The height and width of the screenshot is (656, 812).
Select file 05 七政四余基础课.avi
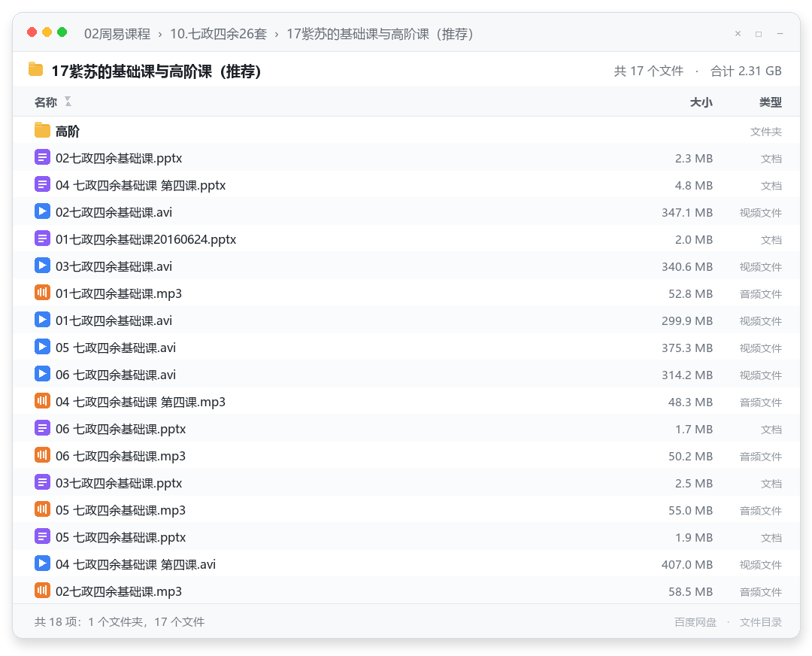click(116, 348)
